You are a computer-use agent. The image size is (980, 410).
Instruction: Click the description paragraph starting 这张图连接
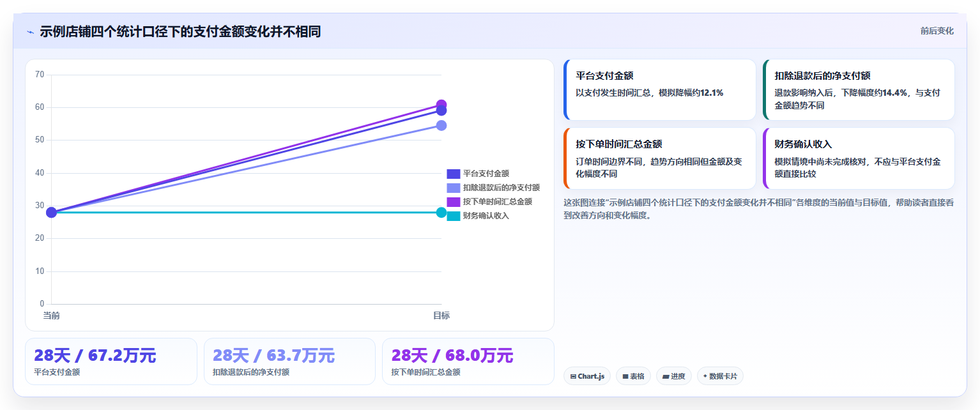[x=759, y=209]
